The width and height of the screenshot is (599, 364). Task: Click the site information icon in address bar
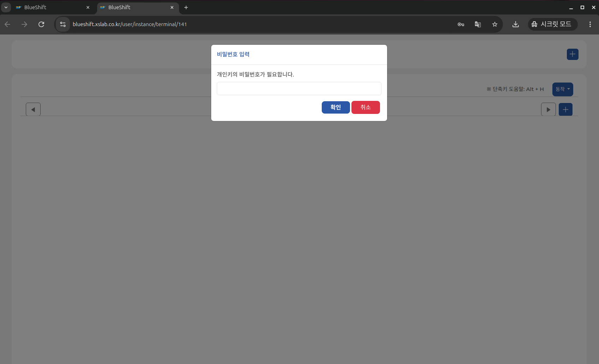coord(63,24)
